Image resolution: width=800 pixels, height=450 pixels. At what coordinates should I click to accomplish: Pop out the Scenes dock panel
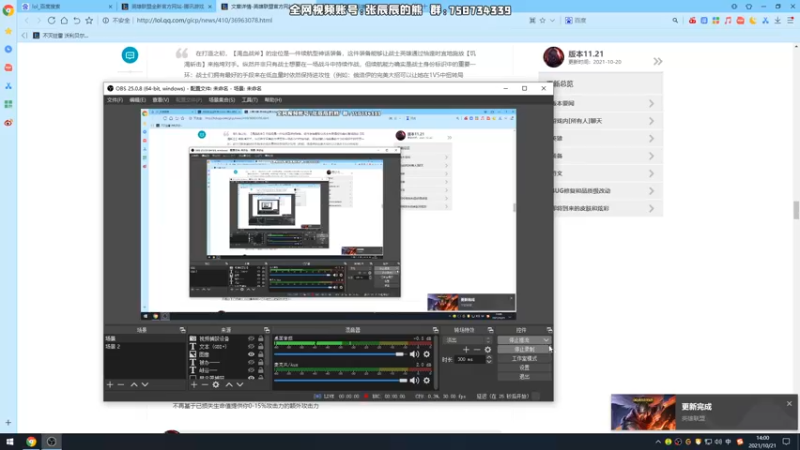(182, 330)
